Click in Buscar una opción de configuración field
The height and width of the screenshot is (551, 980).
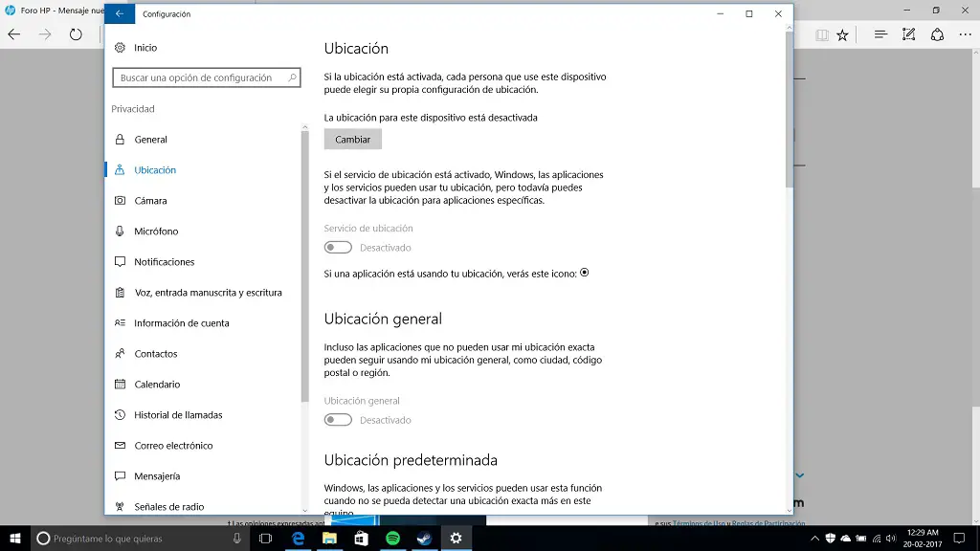pyautogui.click(x=207, y=77)
